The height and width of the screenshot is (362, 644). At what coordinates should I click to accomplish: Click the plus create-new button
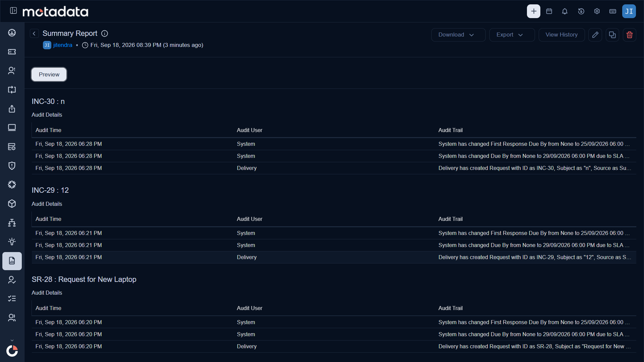pos(533,11)
